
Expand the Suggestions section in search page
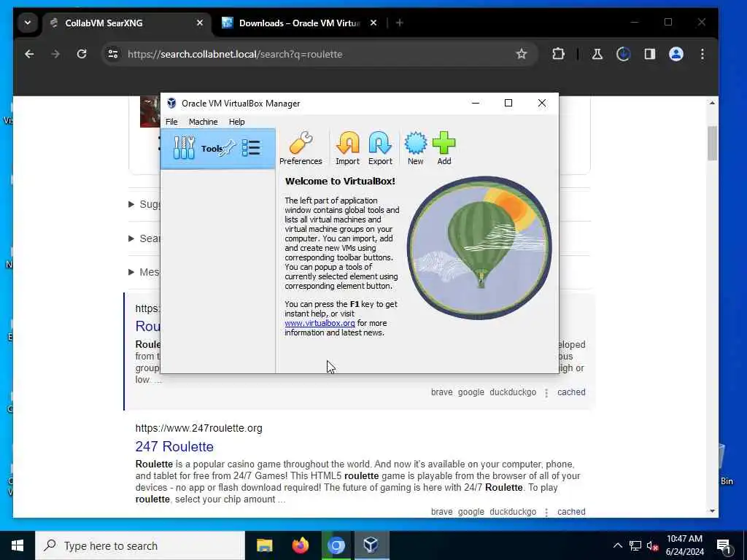point(131,204)
